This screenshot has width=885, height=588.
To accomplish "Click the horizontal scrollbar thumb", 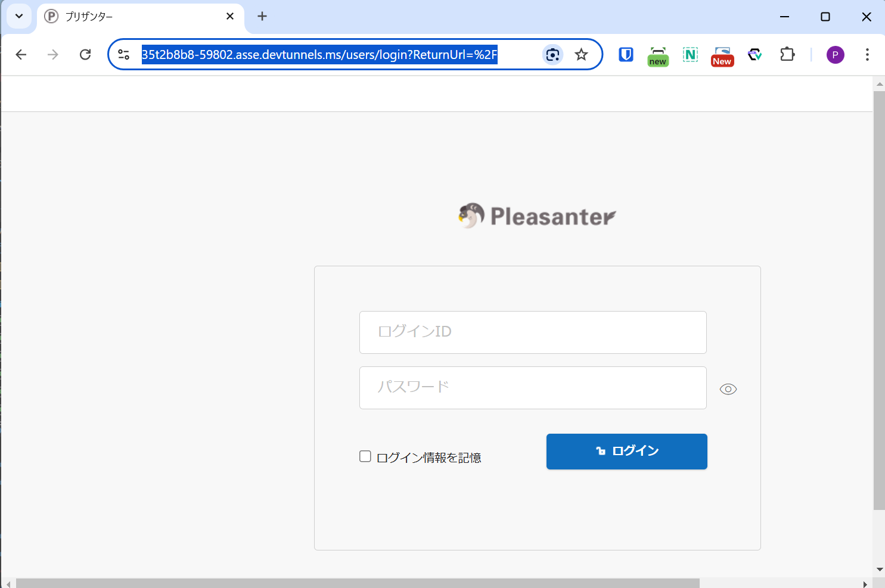I will click(x=358, y=583).
